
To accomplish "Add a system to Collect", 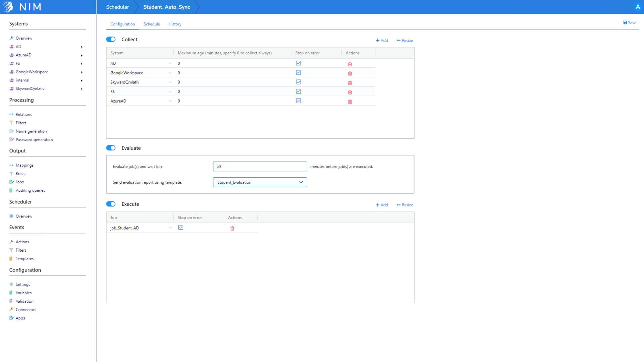I will pyautogui.click(x=382, y=41).
